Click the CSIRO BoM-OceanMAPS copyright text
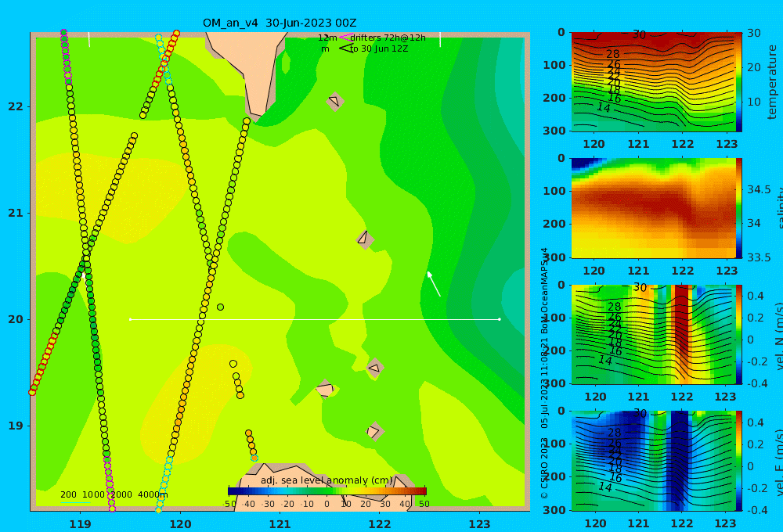The height and width of the screenshot is (532, 783). 544,373
